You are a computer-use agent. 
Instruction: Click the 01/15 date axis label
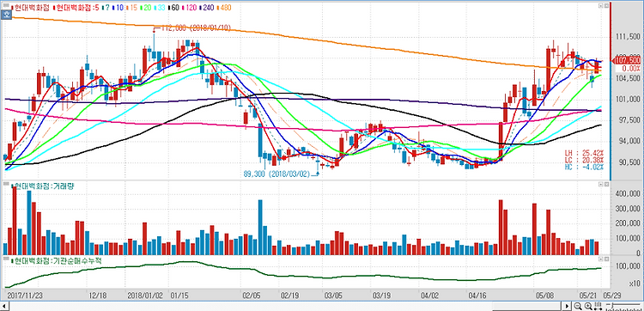tap(179, 295)
